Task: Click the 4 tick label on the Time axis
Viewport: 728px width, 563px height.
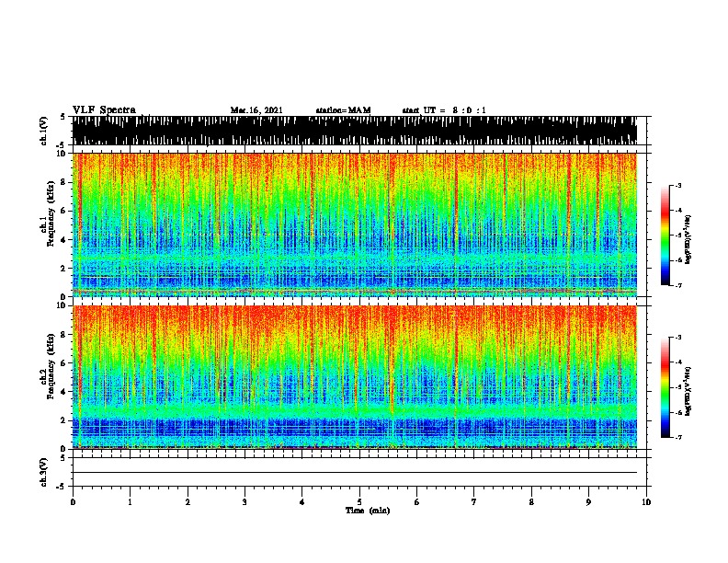Action: point(302,502)
